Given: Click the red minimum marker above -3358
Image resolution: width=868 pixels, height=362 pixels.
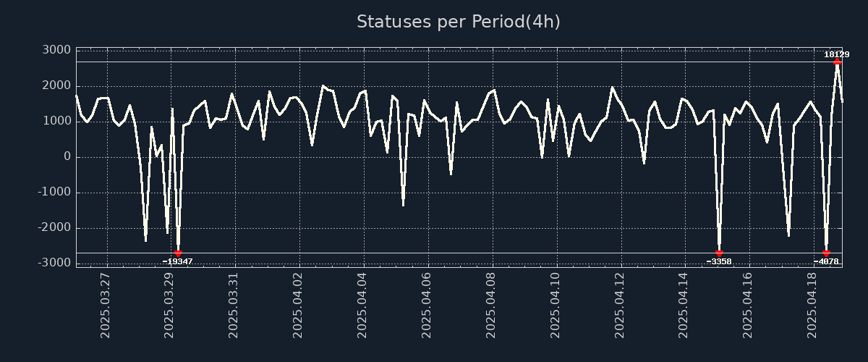Looking at the screenshot, I should tap(719, 253).
